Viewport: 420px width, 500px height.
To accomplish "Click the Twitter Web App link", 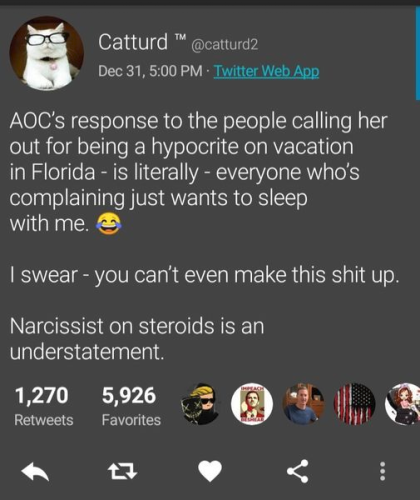I will pyautogui.click(x=266, y=71).
